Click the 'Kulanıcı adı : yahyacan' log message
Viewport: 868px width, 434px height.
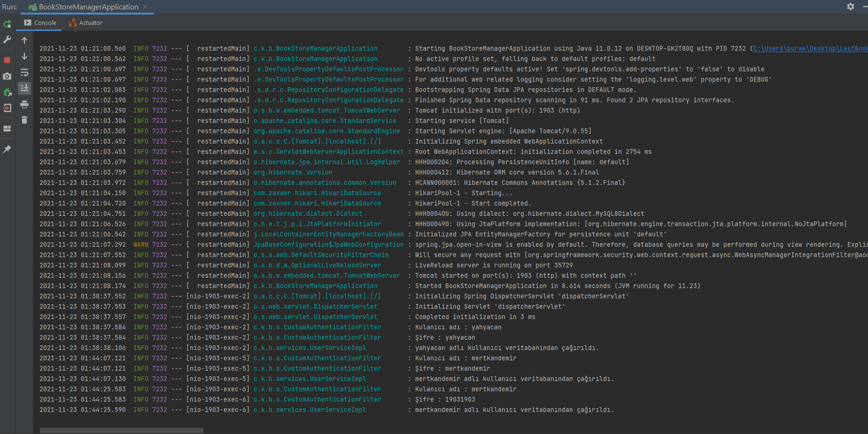point(458,327)
